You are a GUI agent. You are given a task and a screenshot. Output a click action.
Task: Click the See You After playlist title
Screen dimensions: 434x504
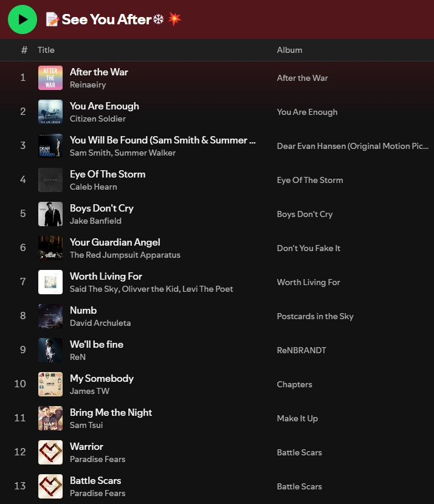point(106,19)
